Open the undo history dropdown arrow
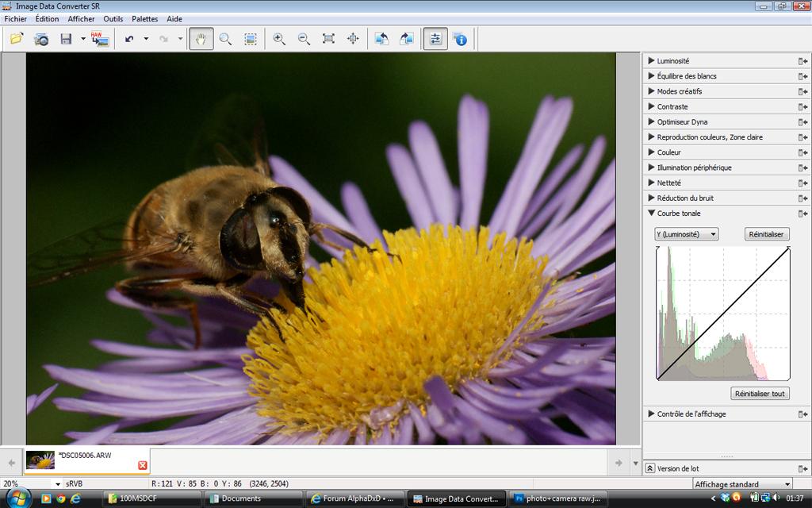The height and width of the screenshot is (508, 812). click(x=146, y=39)
